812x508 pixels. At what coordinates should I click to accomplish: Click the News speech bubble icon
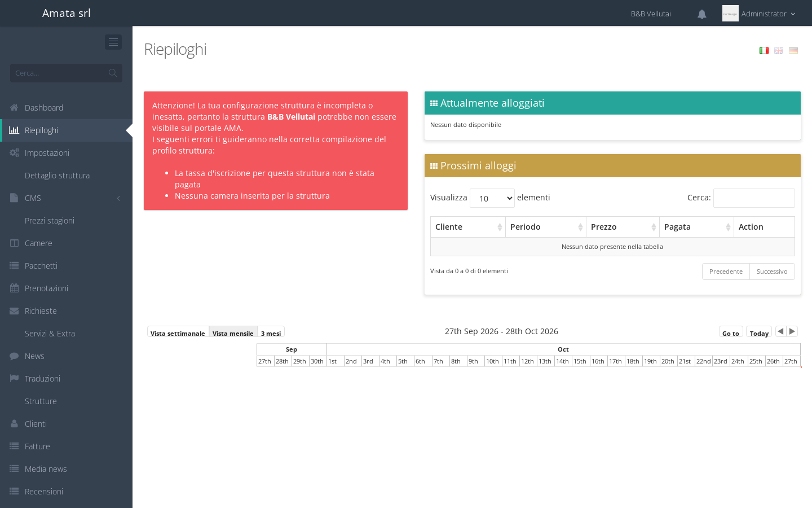coord(14,356)
